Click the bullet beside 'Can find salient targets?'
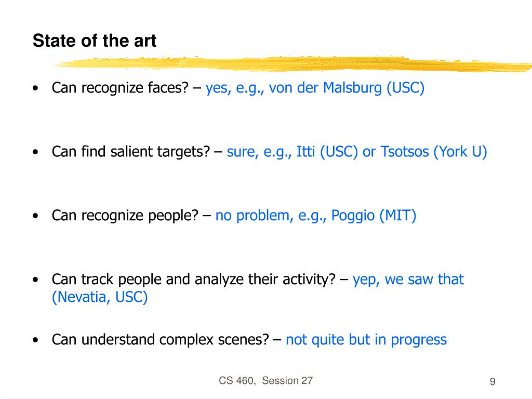The width and height of the screenshot is (532, 399). (x=36, y=152)
